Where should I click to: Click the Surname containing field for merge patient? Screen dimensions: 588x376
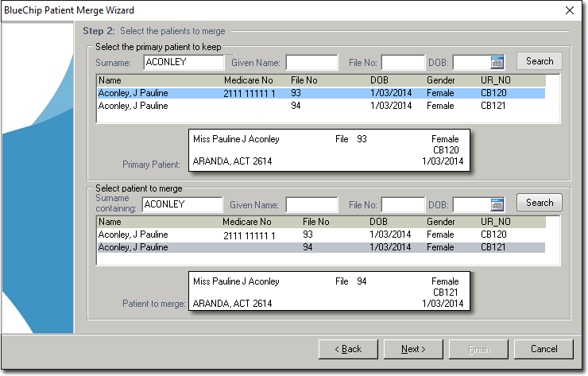pos(184,204)
